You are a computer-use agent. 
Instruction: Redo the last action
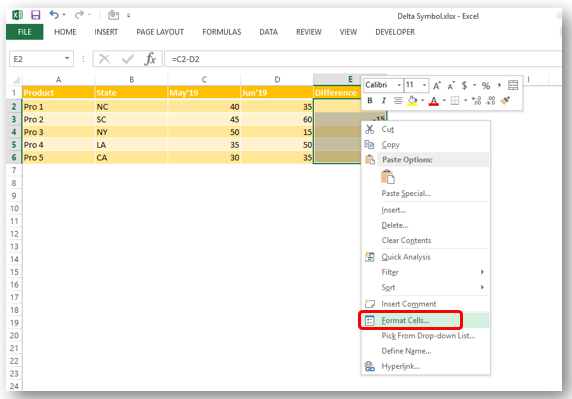tap(79, 15)
